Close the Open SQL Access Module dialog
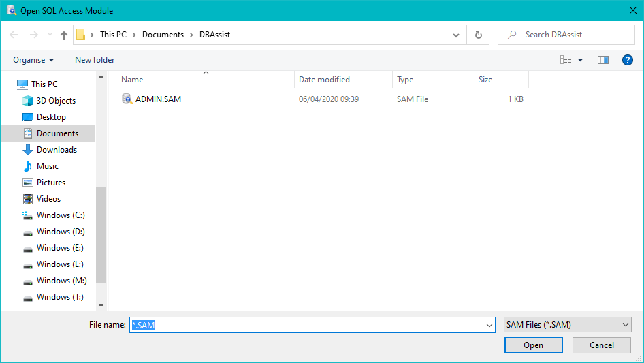 (633, 10)
